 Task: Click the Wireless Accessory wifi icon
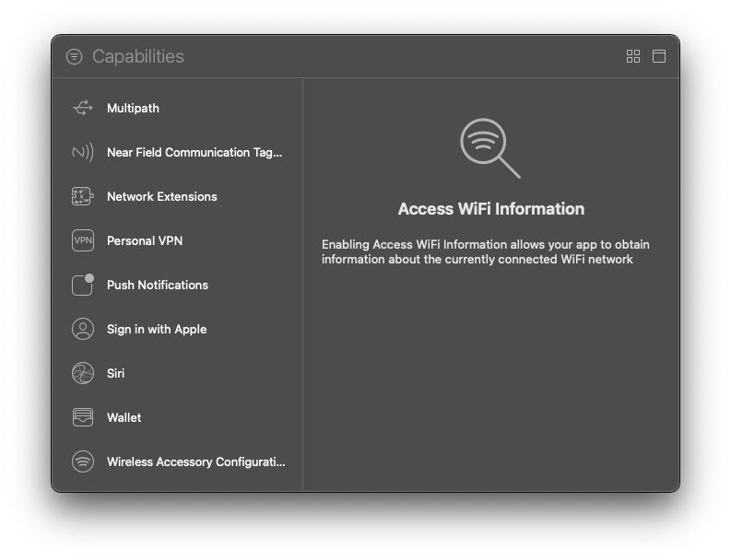coord(83,461)
